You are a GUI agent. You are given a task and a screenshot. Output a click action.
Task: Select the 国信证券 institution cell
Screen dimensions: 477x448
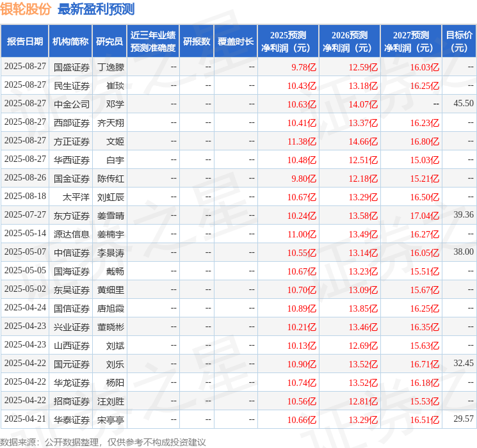[x=72, y=308]
